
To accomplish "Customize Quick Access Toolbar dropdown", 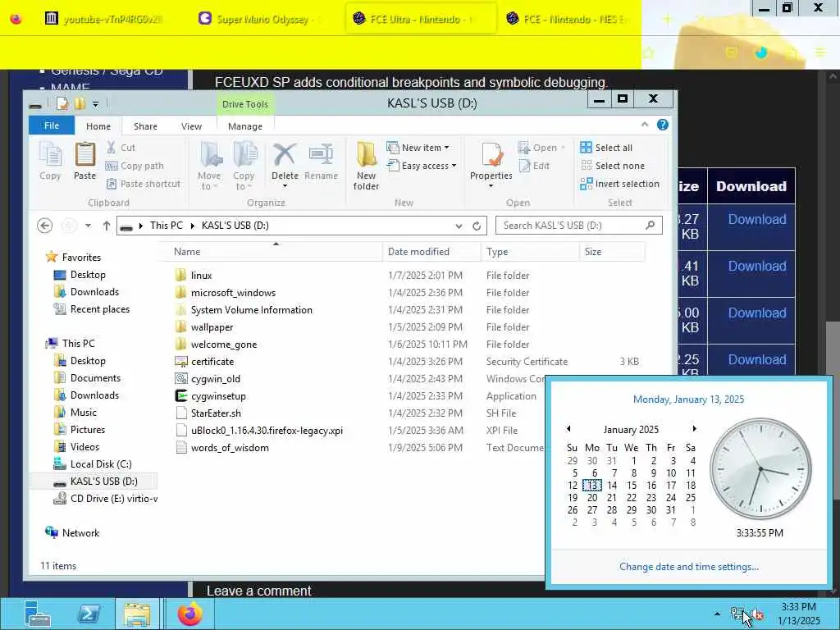I will [x=95, y=104].
